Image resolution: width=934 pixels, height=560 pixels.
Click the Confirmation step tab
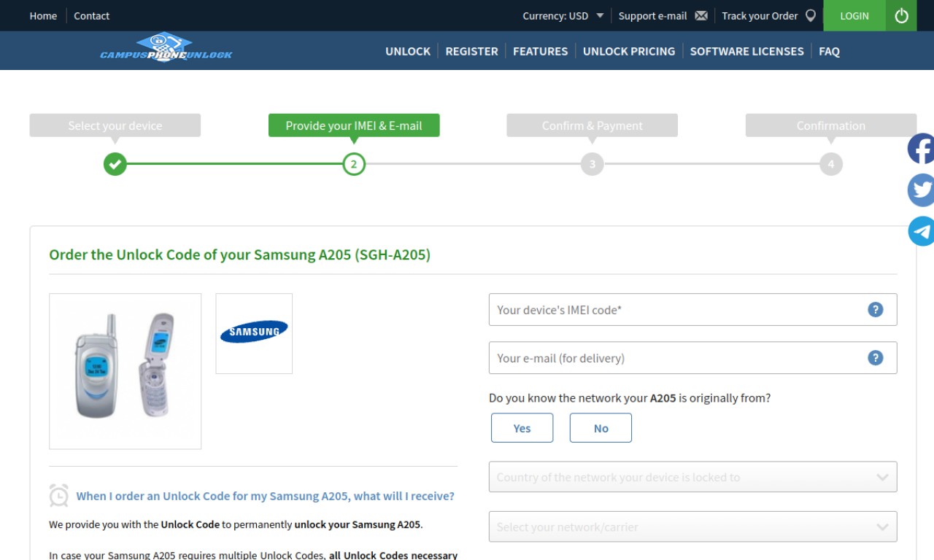pyautogui.click(x=830, y=125)
